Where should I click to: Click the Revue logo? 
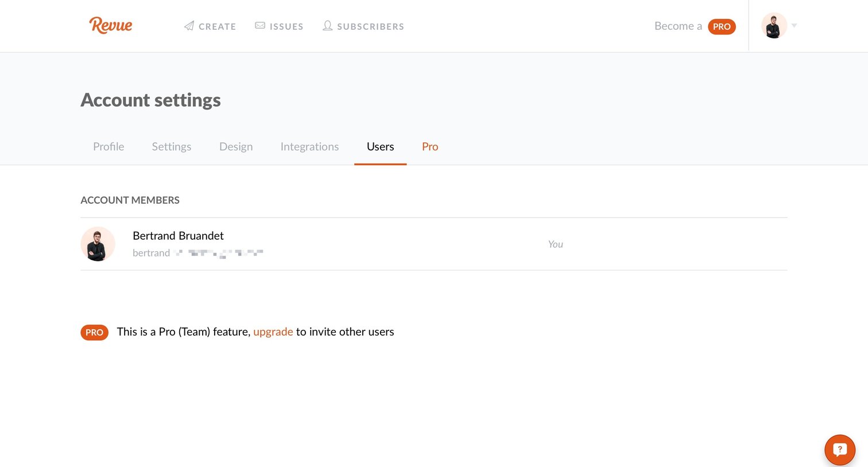point(111,25)
